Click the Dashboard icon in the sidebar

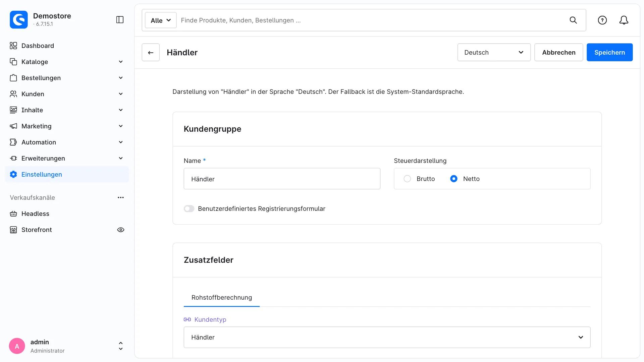[x=13, y=46]
